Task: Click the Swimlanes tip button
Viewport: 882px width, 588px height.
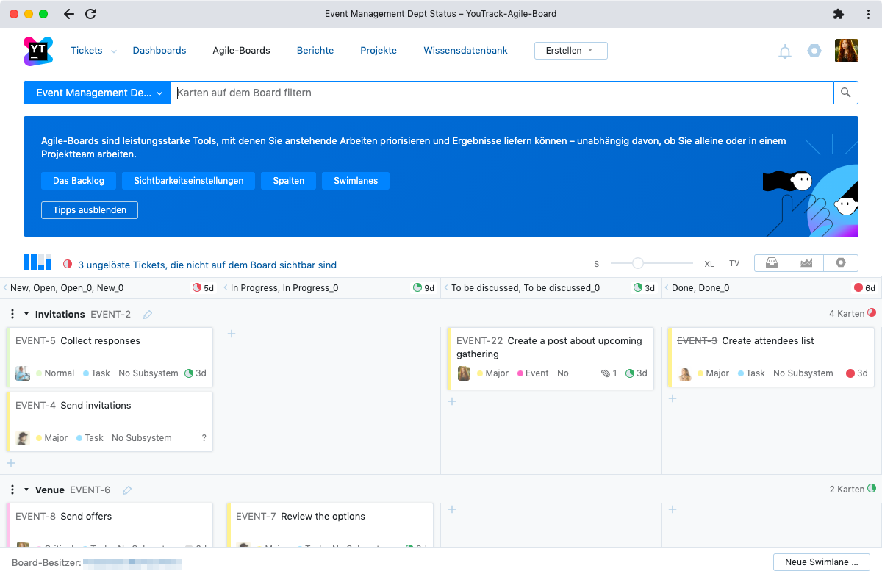Action: 356,181
